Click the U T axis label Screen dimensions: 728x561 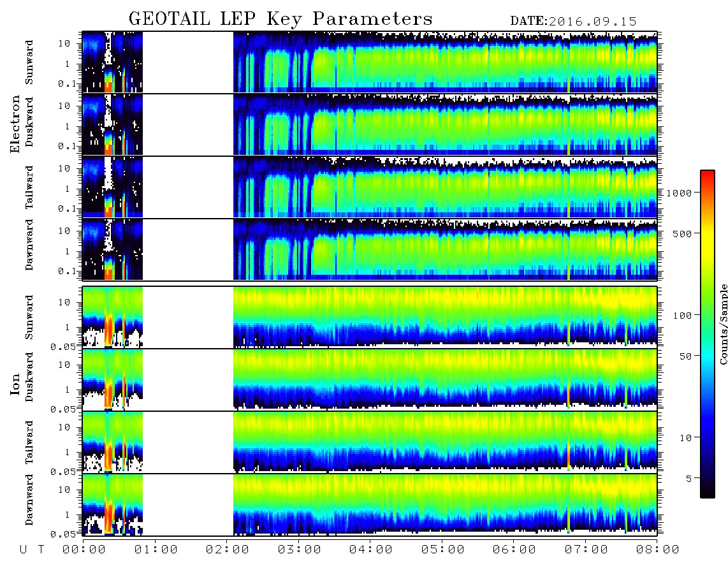coord(32,550)
